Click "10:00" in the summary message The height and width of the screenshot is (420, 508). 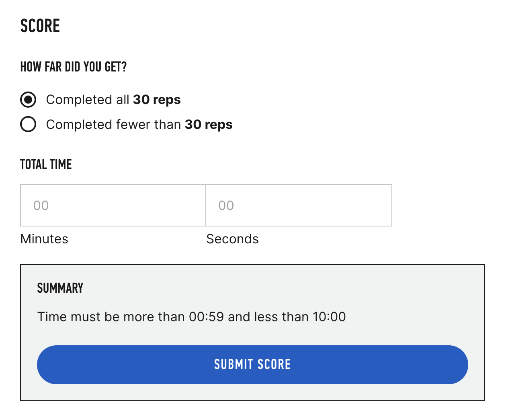point(329,317)
